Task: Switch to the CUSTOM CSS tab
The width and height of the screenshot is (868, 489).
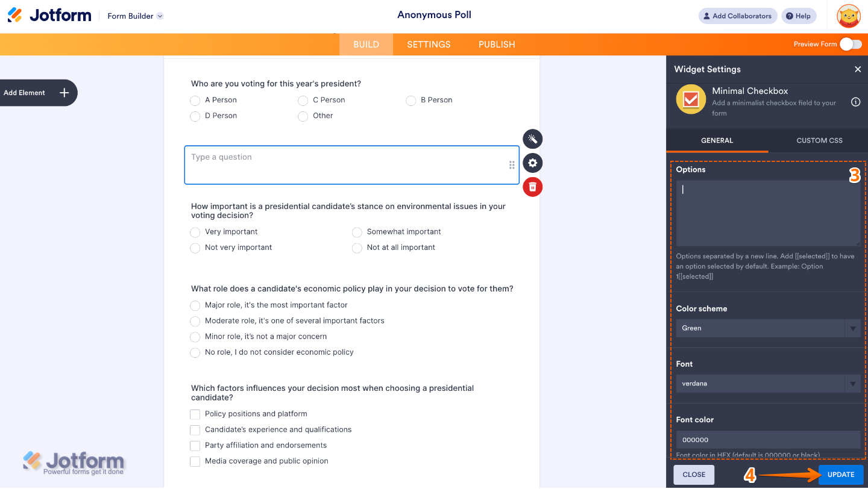Action: pos(819,140)
